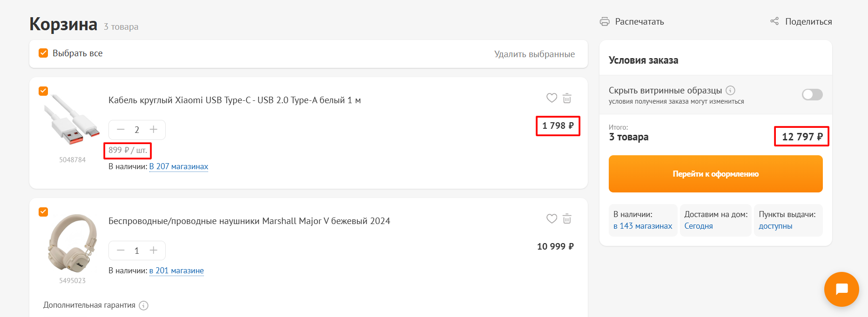Enable Скрыть витринные образцы switch
This screenshot has height=317, width=868.
coord(812,95)
